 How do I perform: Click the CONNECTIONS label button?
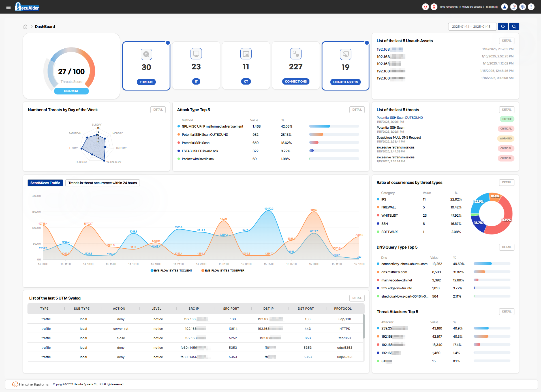(296, 81)
